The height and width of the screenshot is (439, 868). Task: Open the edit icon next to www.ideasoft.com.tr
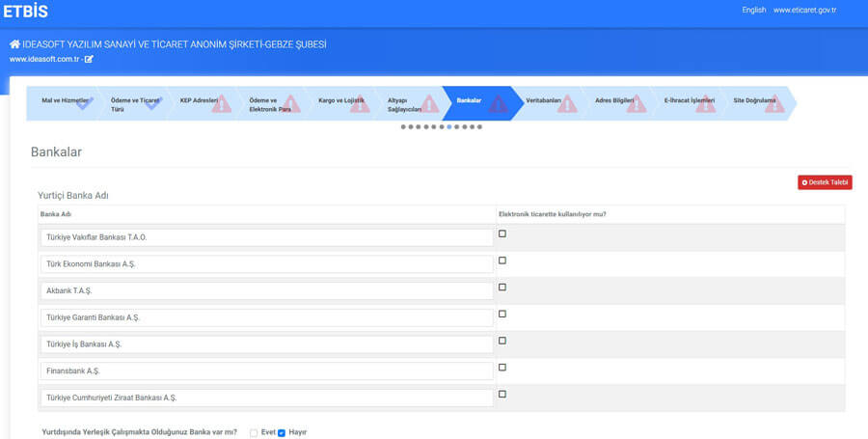pyautogui.click(x=89, y=59)
